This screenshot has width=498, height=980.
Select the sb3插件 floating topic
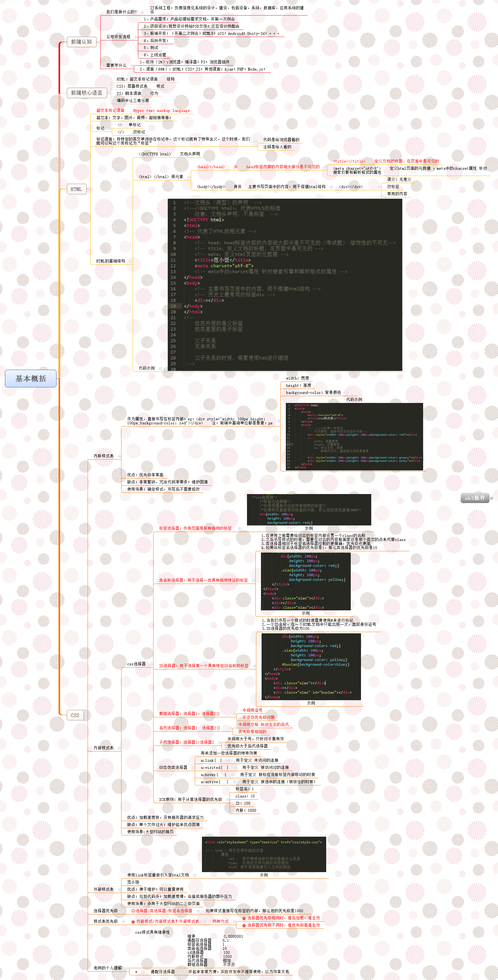point(475,498)
